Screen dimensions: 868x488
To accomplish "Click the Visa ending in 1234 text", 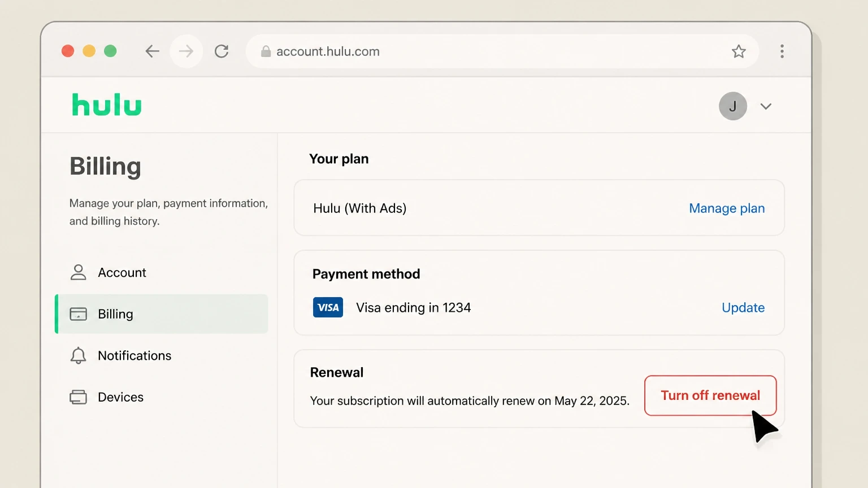I will [x=413, y=308].
